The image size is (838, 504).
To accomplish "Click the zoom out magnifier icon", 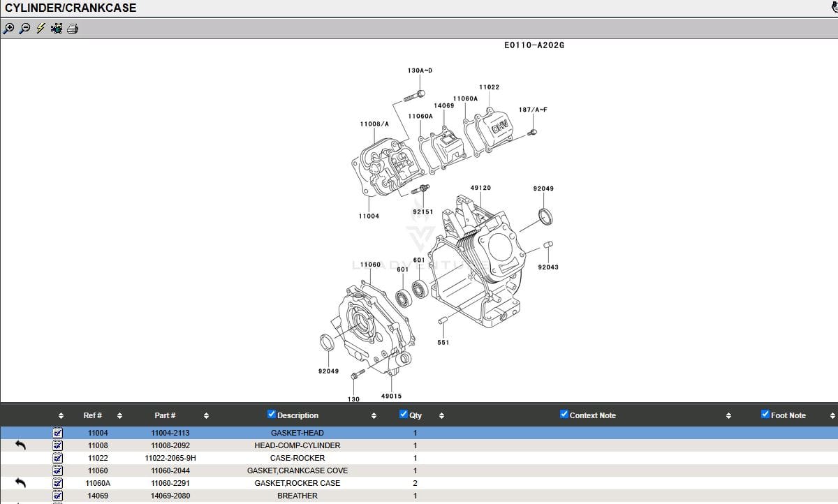I will point(24,29).
